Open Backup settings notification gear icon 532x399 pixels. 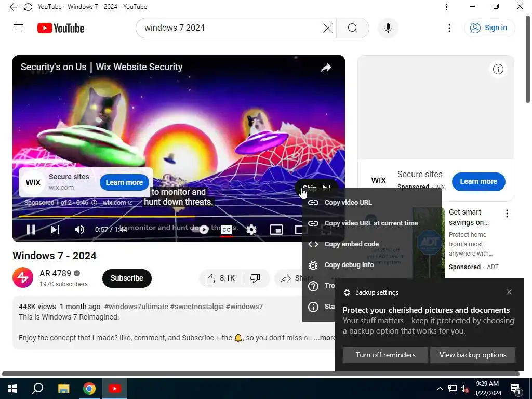[x=347, y=292]
